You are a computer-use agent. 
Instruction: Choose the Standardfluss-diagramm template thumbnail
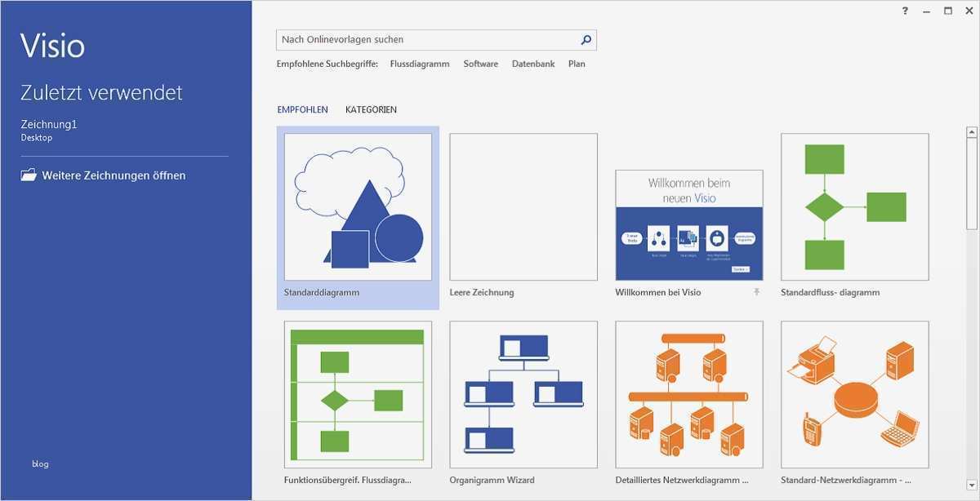(x=855, y=206)
